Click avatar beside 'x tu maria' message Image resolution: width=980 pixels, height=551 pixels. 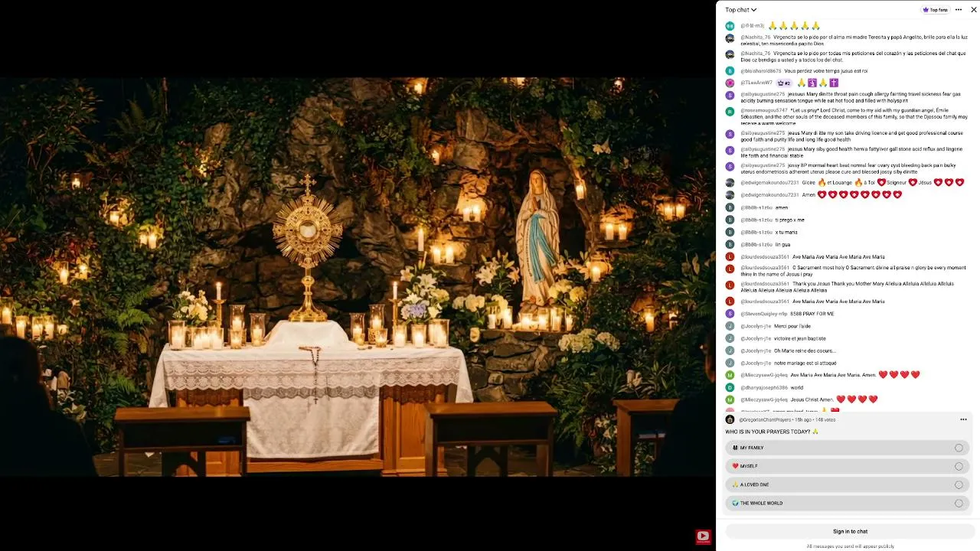coord(730,232)
